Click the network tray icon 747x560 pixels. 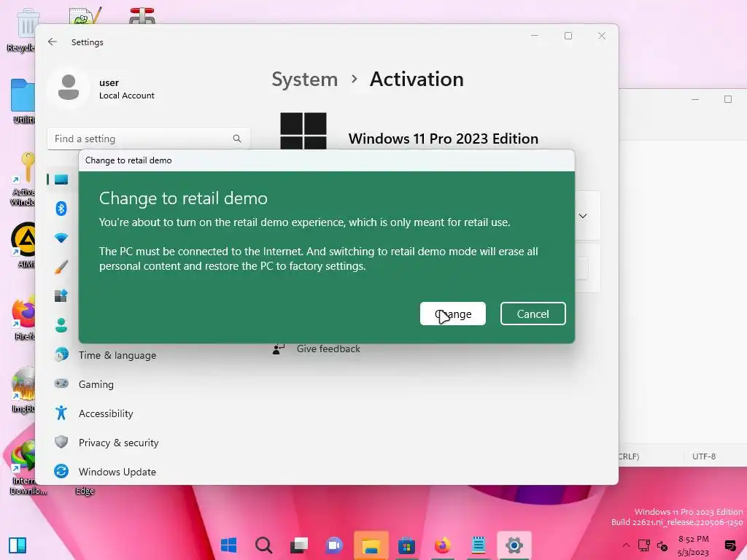[x=644, y=545]
